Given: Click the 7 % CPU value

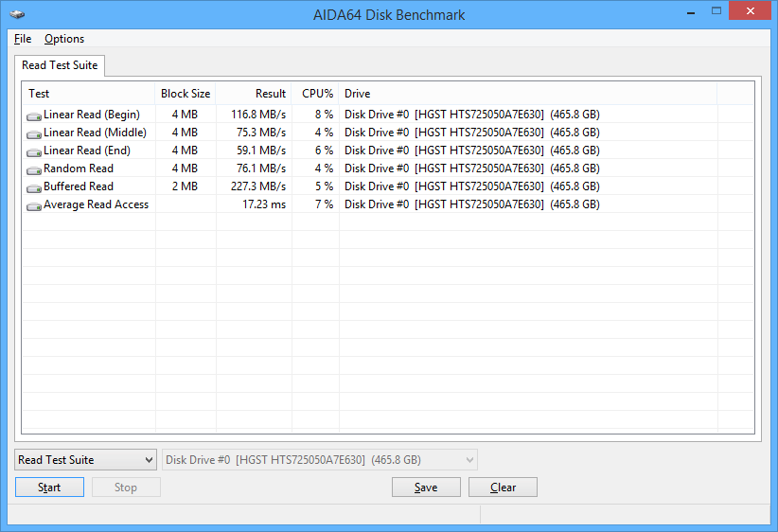Looking at the screenshot, I should [324, 204].
